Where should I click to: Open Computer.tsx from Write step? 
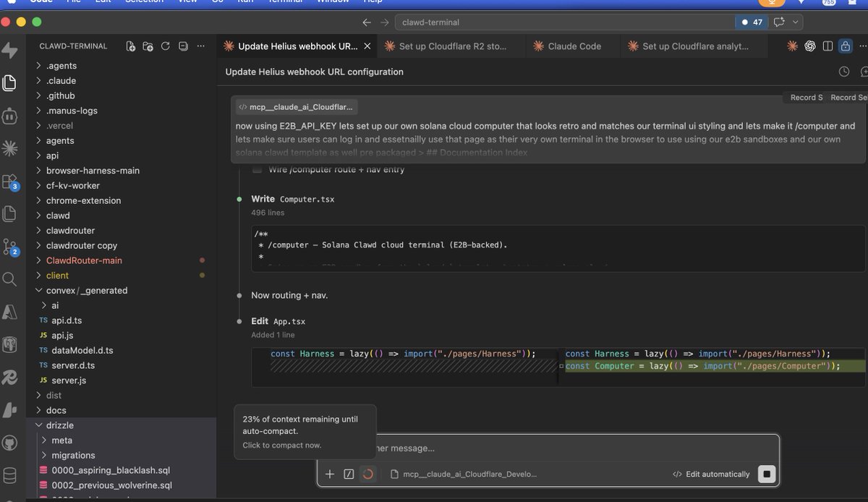(307, 199)
